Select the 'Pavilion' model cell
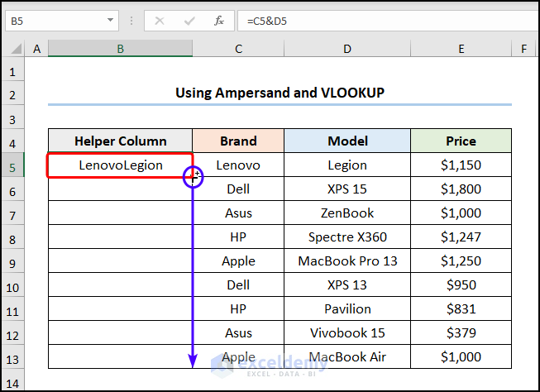This screenshot has height=392, width=540. pos(347,309)
